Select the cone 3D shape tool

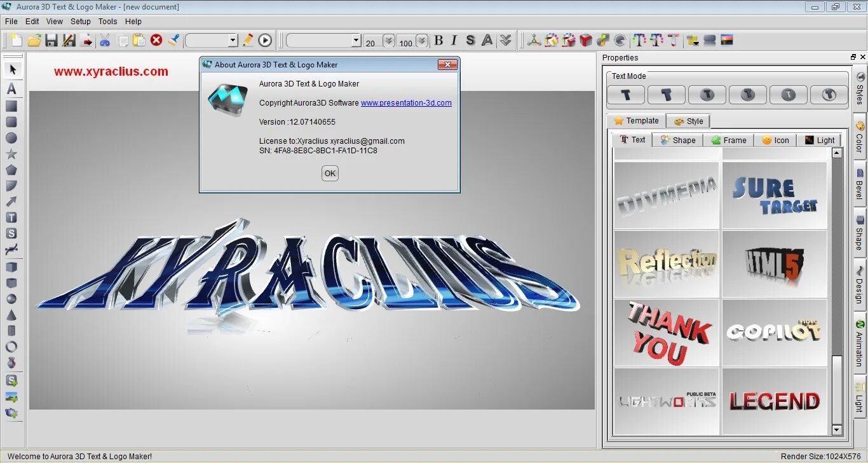coord(11,315)
